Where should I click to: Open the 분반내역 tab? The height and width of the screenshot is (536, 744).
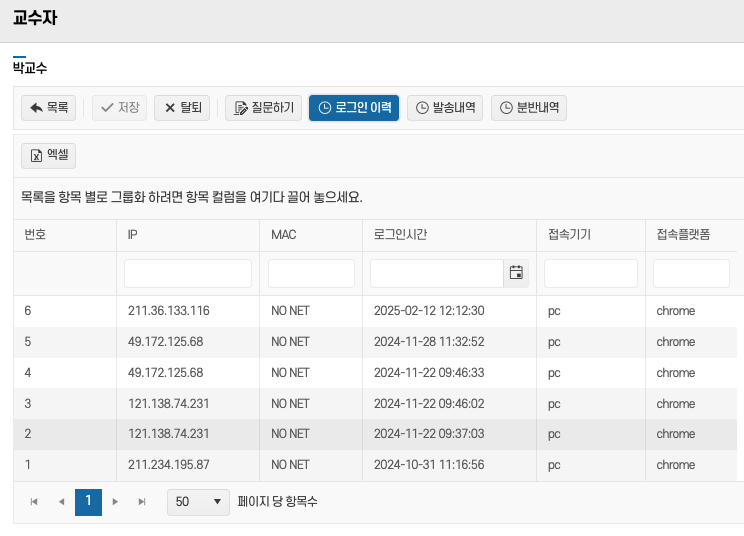[529, 108]
